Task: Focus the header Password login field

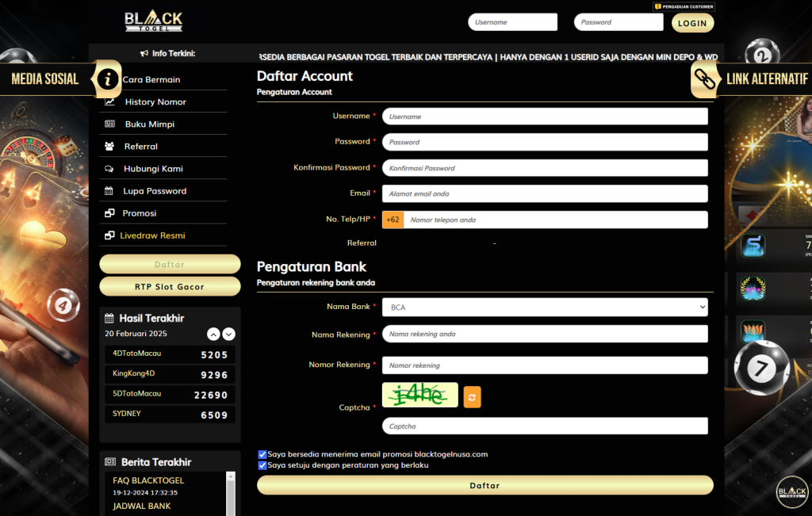Action: tap(619, 22)
